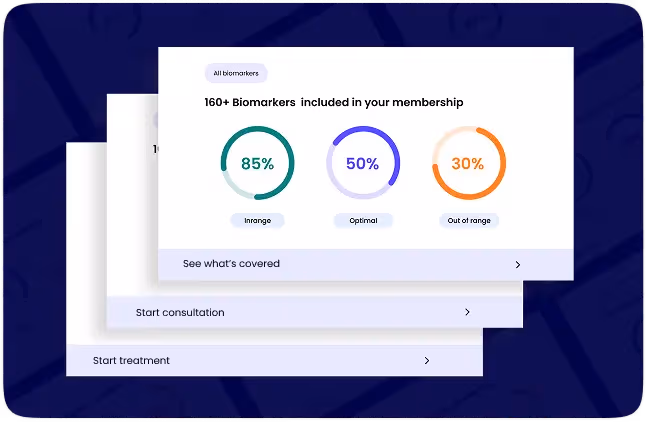Screen dimensions: 647x422
Task: Select the Inrange label tag
Action: [257, 220]
